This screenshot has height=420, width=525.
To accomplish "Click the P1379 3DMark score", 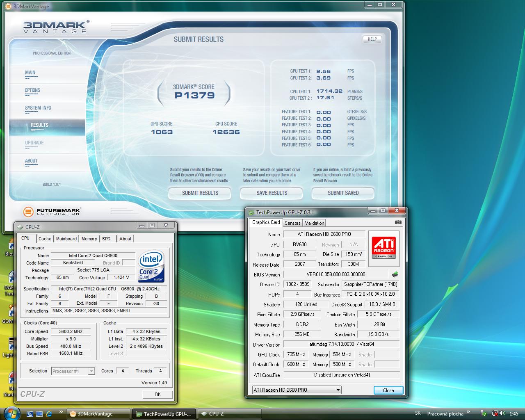I will coord(194,96).
